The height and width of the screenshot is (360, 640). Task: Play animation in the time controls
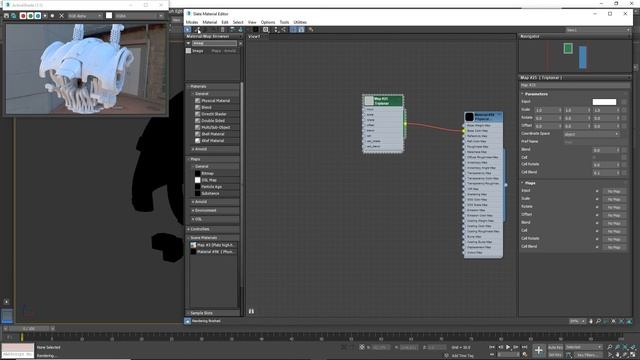pos(508,347)
